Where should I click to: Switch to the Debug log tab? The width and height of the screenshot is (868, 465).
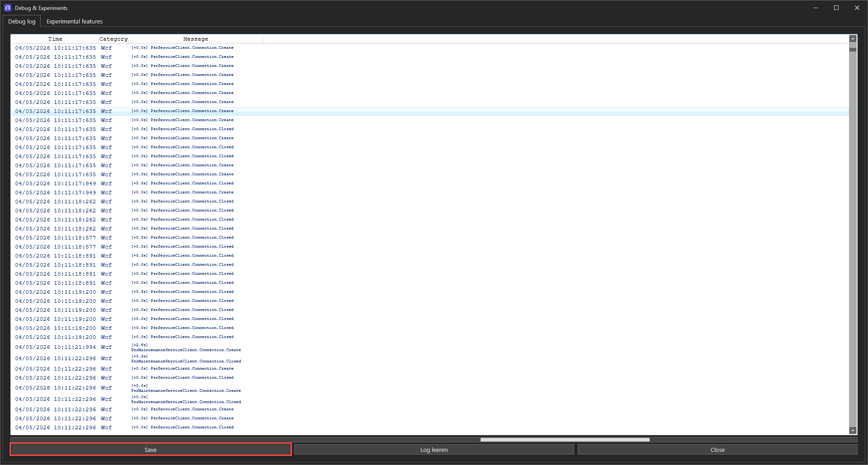(22, 21)
